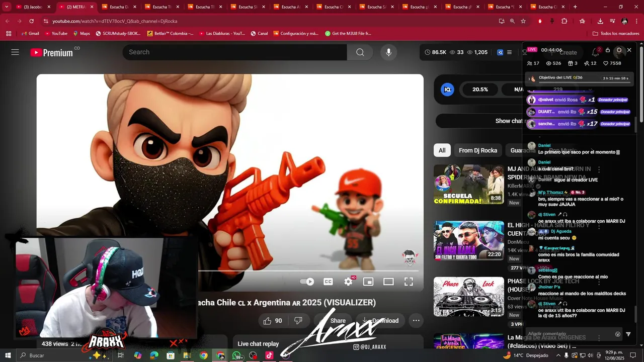This screenshot has width=644, height=362.
Task: Open the Phase Lock video thumbnail
Action: (469, 297)
